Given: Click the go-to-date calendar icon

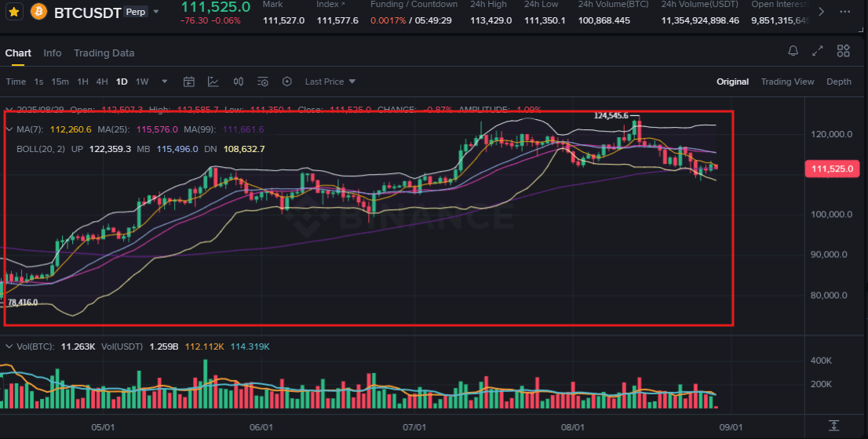Looking at the screenshot, I should click(x=189, y=82).
